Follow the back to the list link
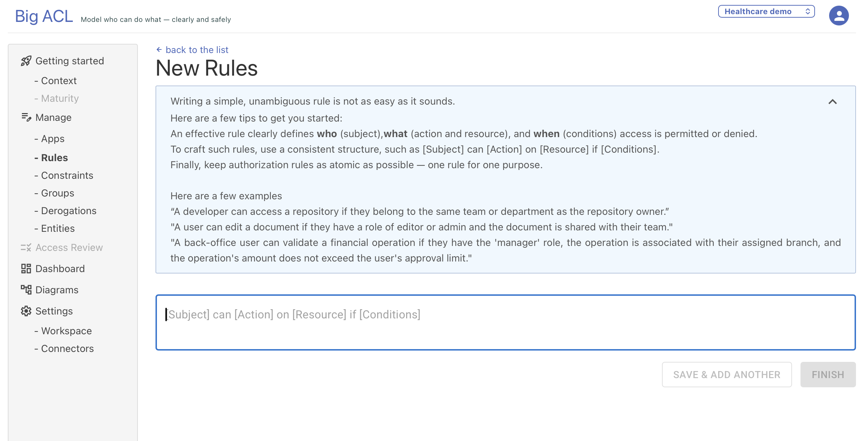Viewport: 868px width, 441px height. [197, 50]
